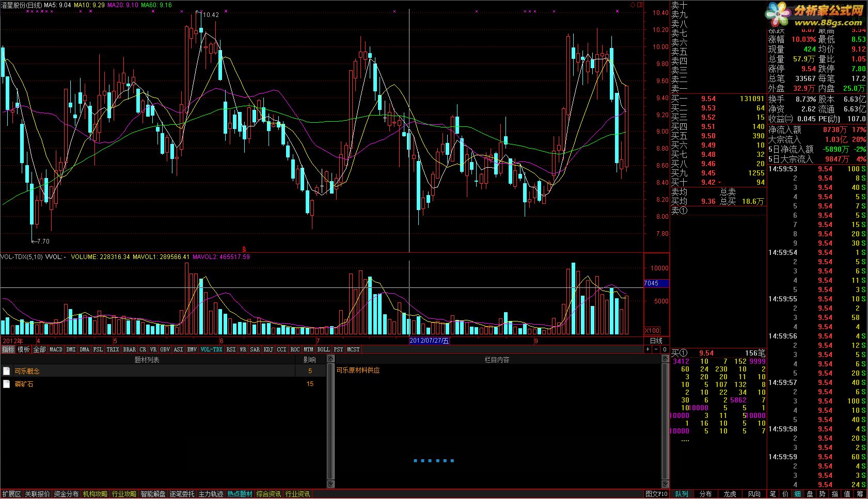This screenshot has height=499, width=868.
Task: Click the 日线 period selector
Action: click(656, 341)
